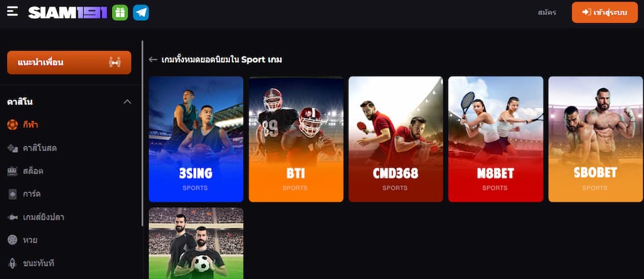Click the แนะนำเพื่อน referral button
The width and height of the screenshot is (644, 279).
point(69,63)
